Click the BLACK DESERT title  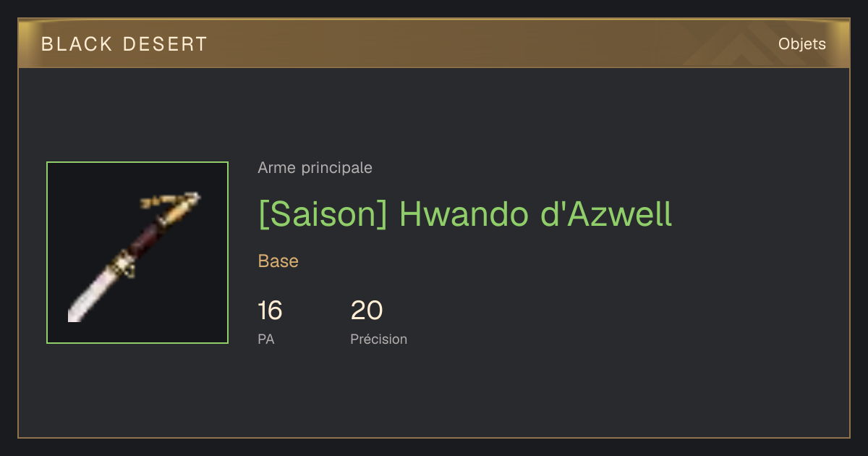[x=124, y=44]
